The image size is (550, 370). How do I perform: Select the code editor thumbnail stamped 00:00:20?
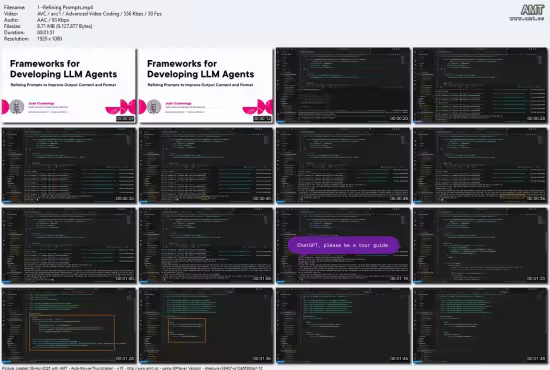343,86
